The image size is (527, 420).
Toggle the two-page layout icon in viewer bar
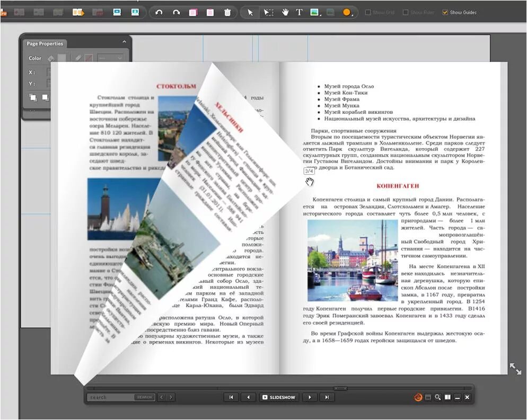point(447,398)
